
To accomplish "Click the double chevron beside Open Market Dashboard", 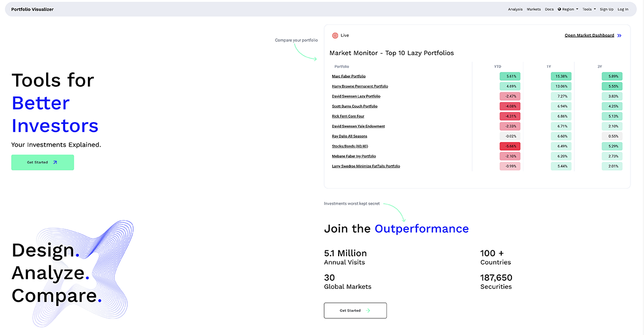I will tap(619, 35).
